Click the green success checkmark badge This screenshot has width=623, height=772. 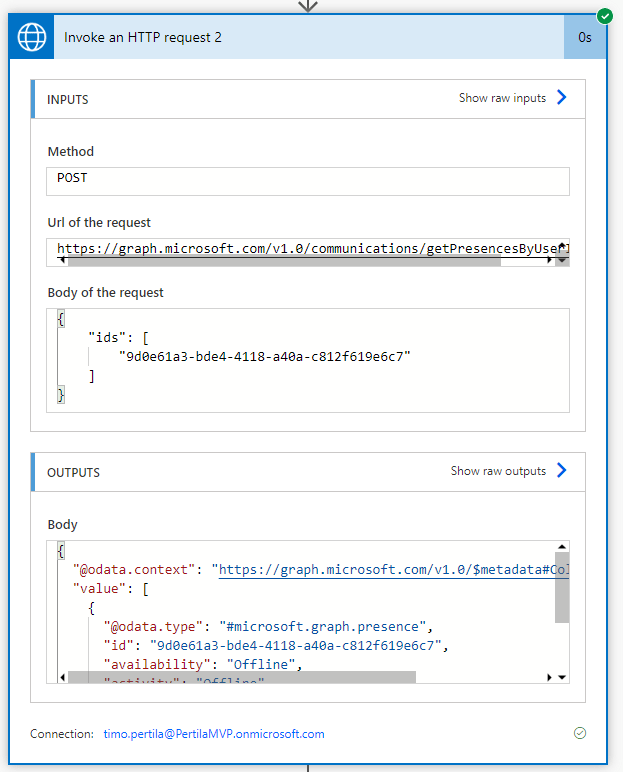tap(604, 16)
